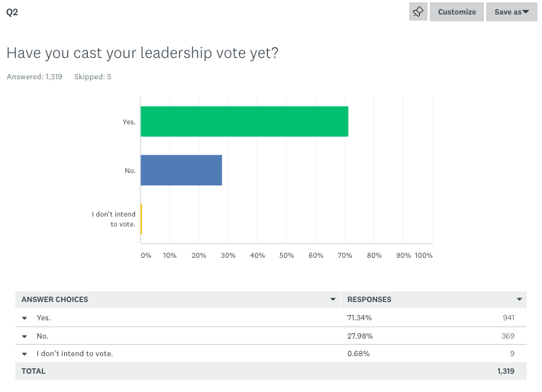Select the I don't intend to vote row

pos(75,354)
